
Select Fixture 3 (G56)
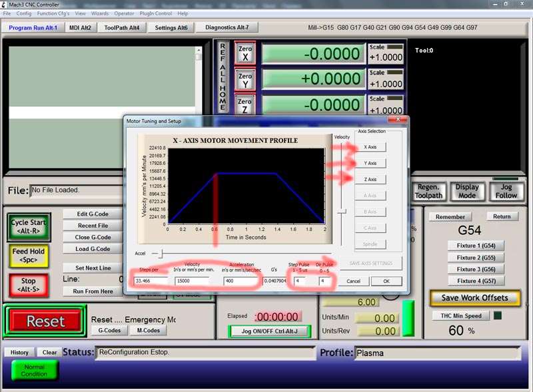pos(476,269)
